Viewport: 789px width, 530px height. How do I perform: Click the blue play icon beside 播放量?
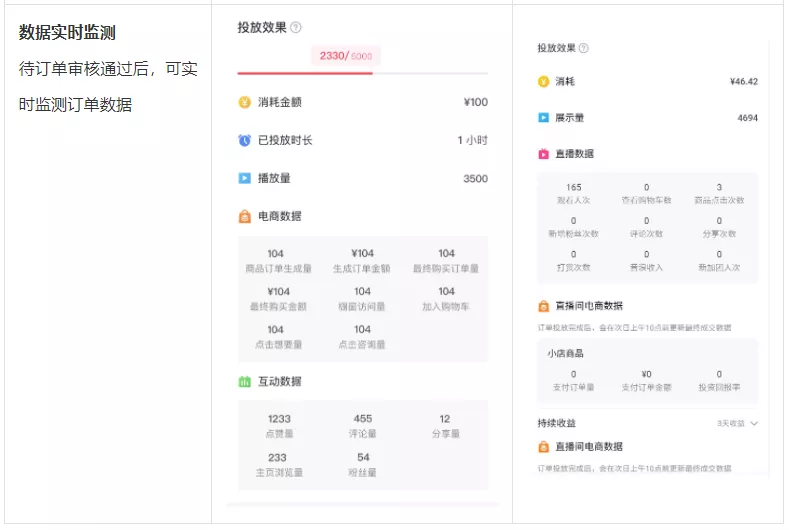[x=245, y=178]
